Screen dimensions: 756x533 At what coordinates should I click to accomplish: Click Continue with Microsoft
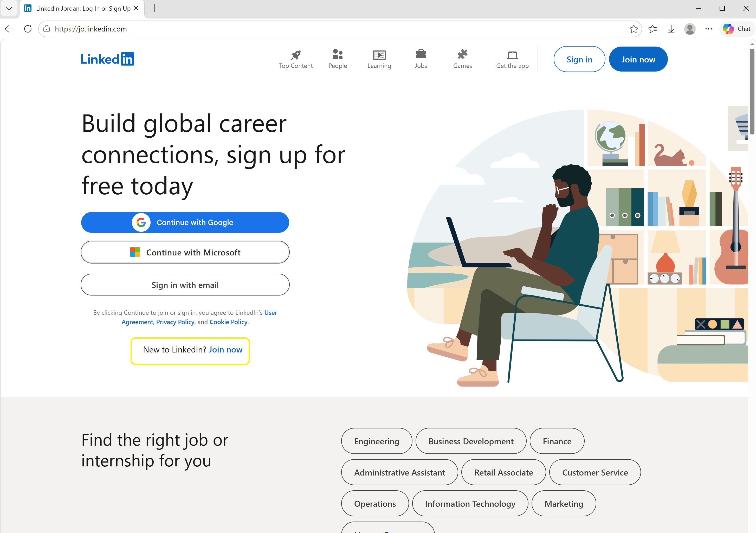(x=185, y=252)
